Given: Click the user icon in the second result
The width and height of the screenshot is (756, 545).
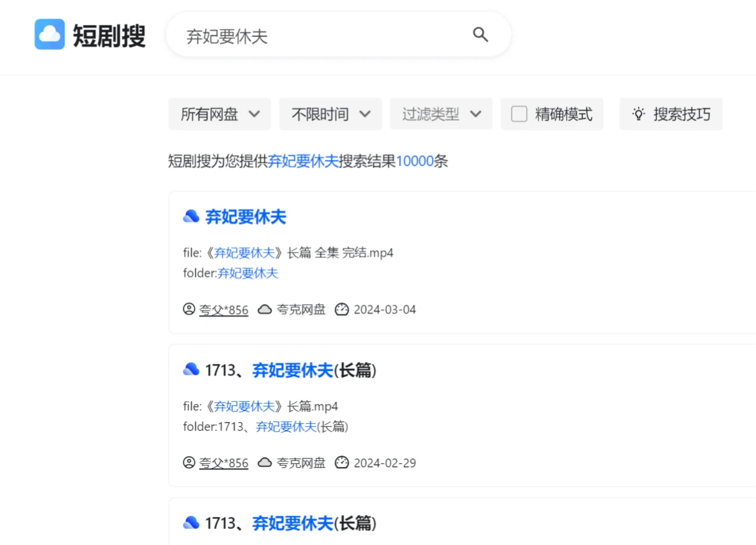Looking at the screenshot, I should [188, 463].
